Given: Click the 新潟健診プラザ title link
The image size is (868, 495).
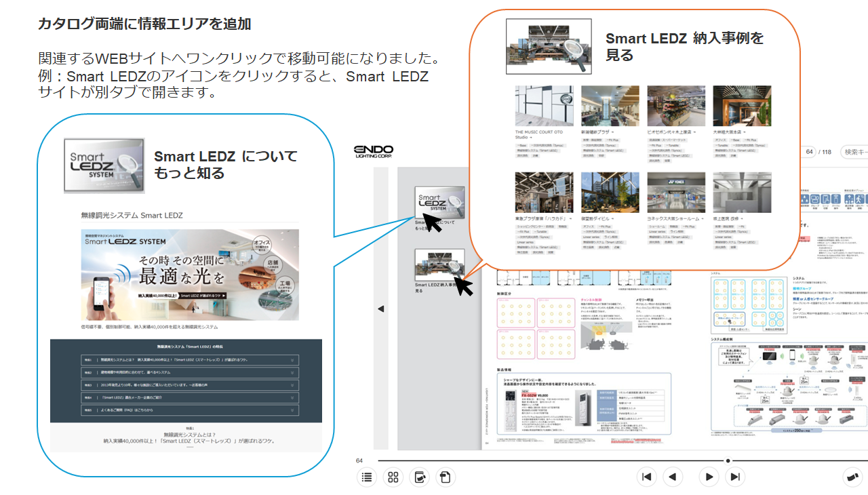Looking at the screenshot, I should 597,132.
